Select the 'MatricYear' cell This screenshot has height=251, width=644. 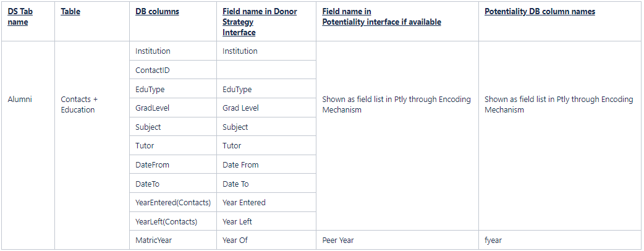point(154,240)
